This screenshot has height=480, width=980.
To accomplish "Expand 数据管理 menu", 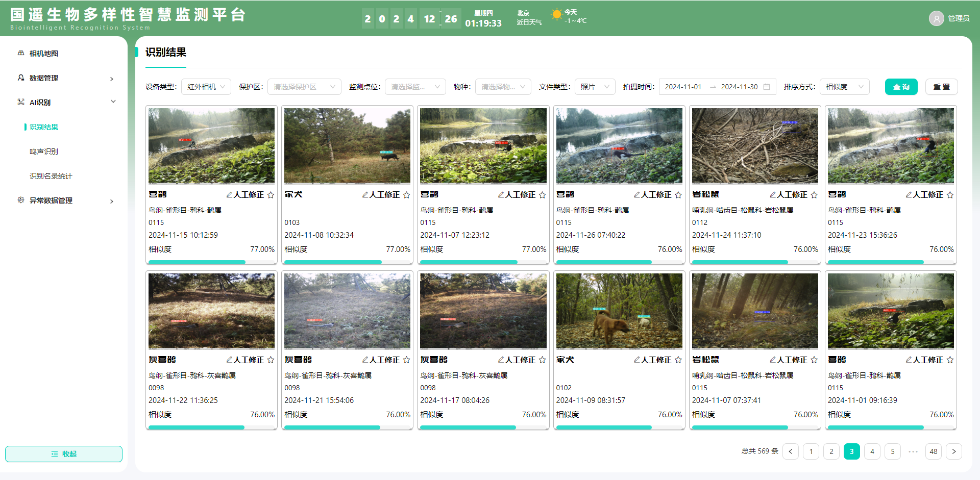I will tap(64, 78).
